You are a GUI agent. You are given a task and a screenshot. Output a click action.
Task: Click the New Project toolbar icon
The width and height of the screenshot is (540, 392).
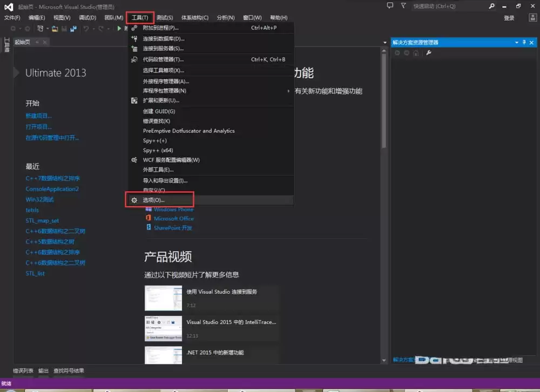point(39,29)
